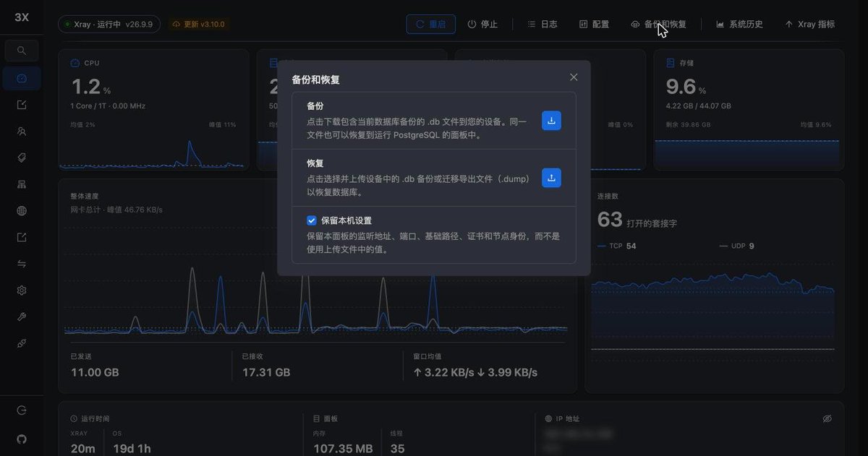Click the Xray uptime 20m value
This screenshot has width=868, height=456.
click(82, 449)
